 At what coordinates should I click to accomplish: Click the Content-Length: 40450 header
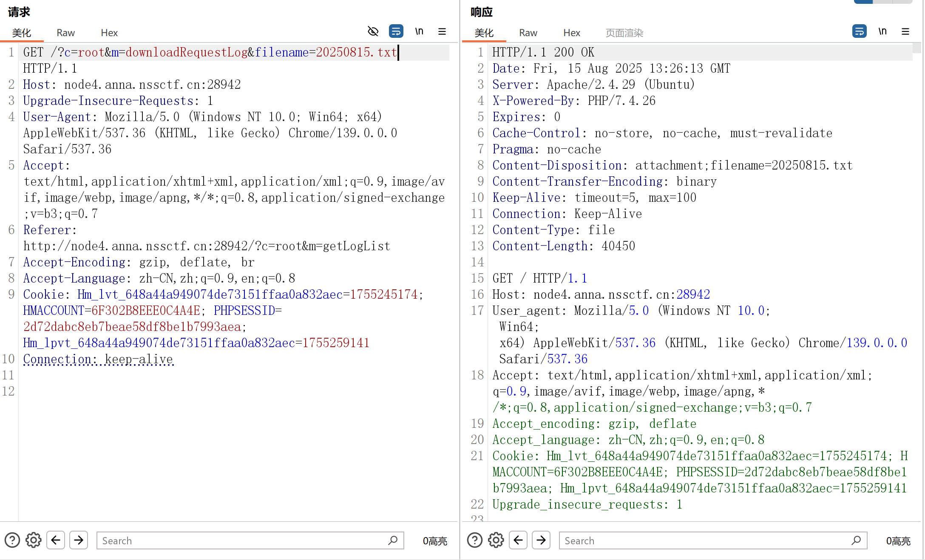[x=564, y=246]
